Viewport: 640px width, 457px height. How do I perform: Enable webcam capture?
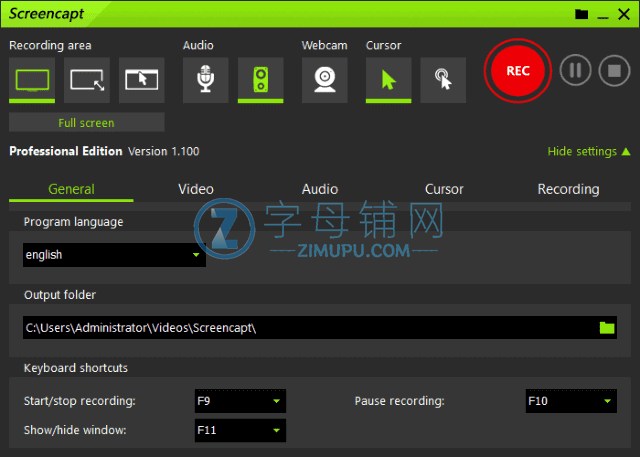tap(324, 80)
